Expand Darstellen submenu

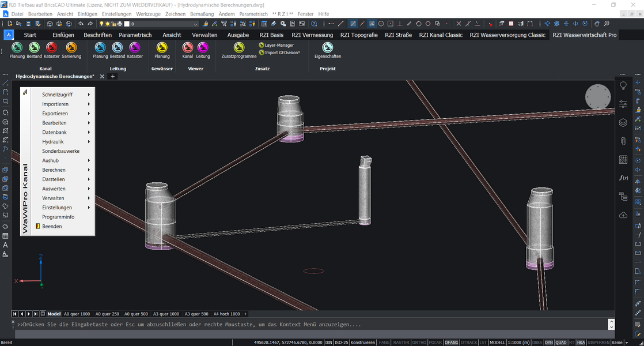(x=63, y=179)
